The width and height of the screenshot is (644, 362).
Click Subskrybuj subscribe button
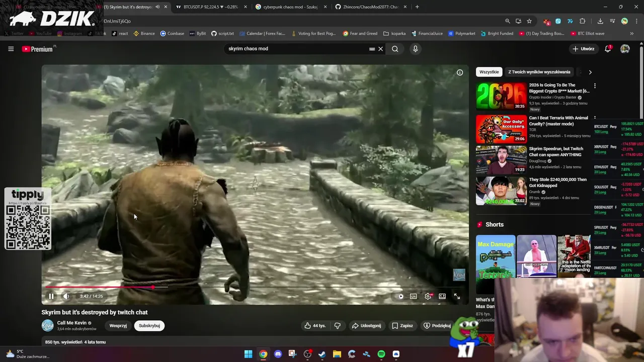pyautogui.click(x=149, y=326)
